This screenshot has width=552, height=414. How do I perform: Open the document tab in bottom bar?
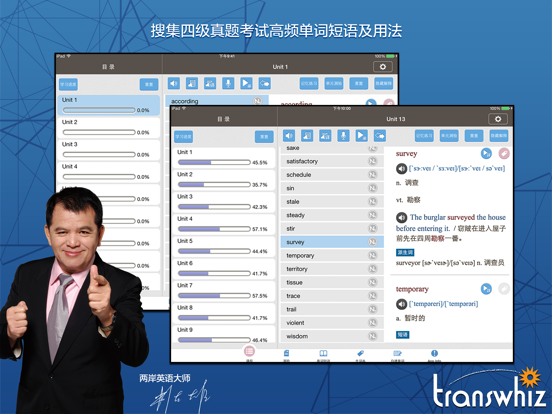(287, 355)
